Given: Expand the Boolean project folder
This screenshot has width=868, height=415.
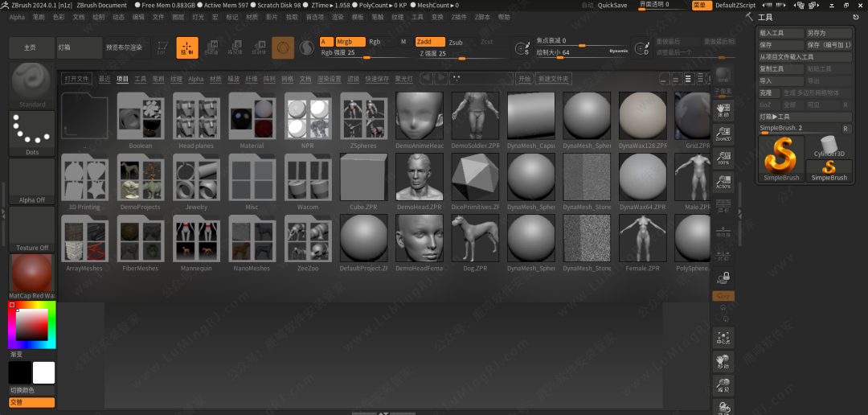Looking at the screenshot, I should pyautogui.click(x=141, y=120).
